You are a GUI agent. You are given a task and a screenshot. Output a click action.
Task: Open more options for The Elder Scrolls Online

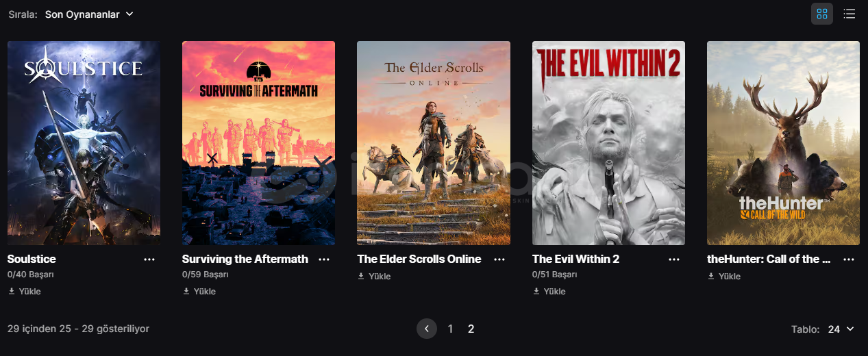499,259
